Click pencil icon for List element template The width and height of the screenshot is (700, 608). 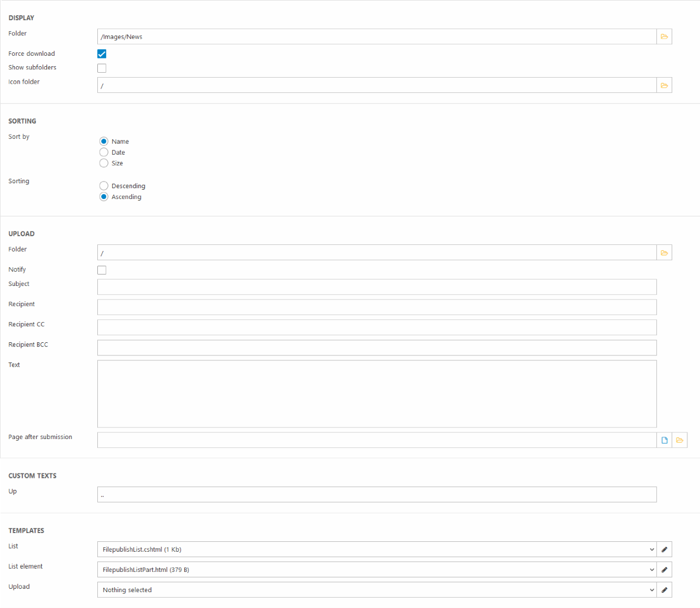click(x=664, y=570)
